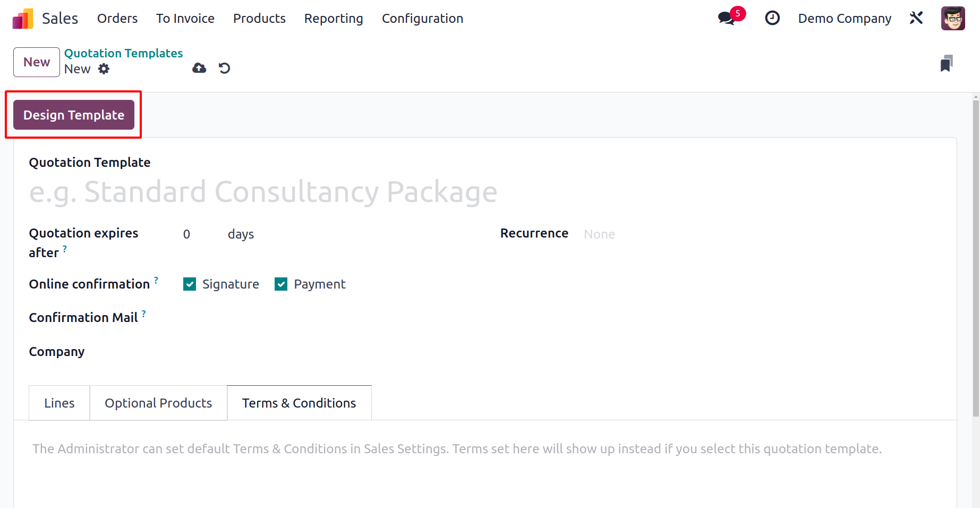Open the Orders menu
This screenshot has width=980, height=508.
point(117,19)
